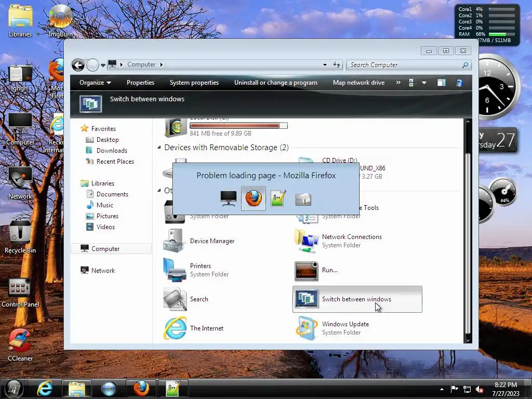Viewport: 532px width, 399px height.
Task: Launch Internet Explorer from the taskbar
Action: coord(45,389)
